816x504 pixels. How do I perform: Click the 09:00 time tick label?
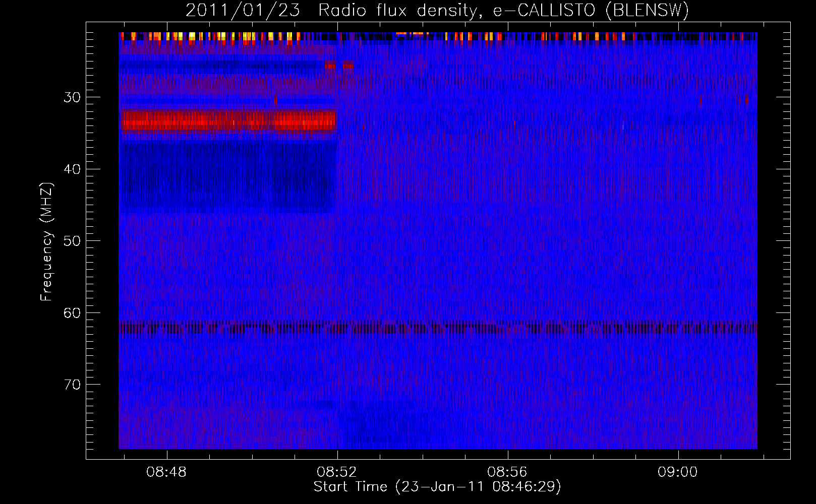pyautogui.click(x=678, y=472)
